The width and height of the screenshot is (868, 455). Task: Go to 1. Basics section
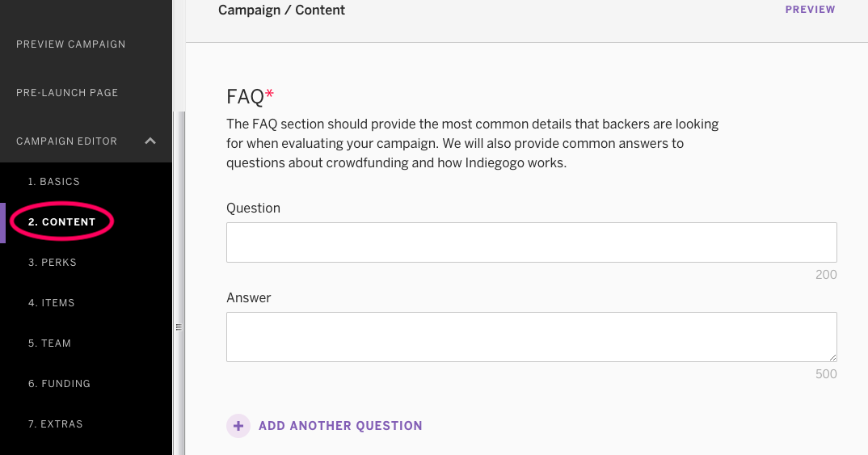[x=53, y=182]
